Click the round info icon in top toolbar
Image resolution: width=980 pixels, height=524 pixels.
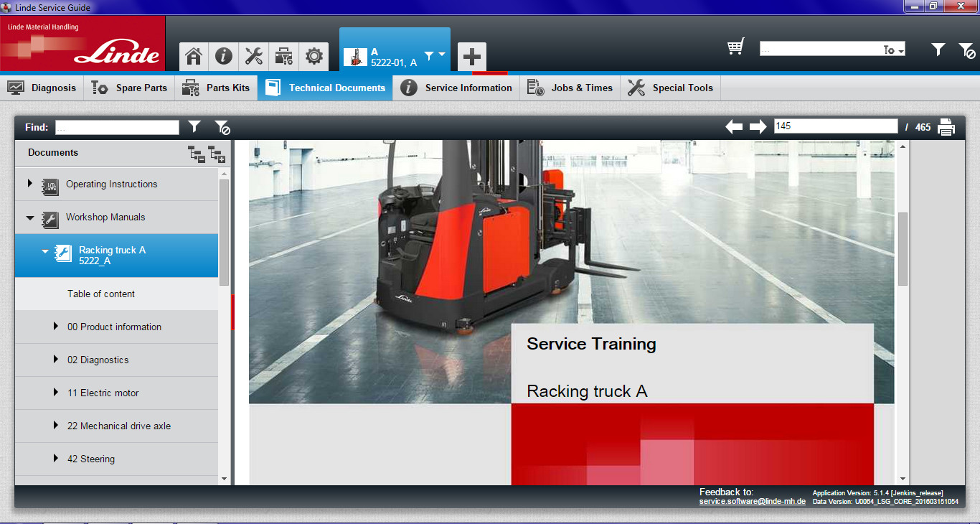tap(223, 56)
